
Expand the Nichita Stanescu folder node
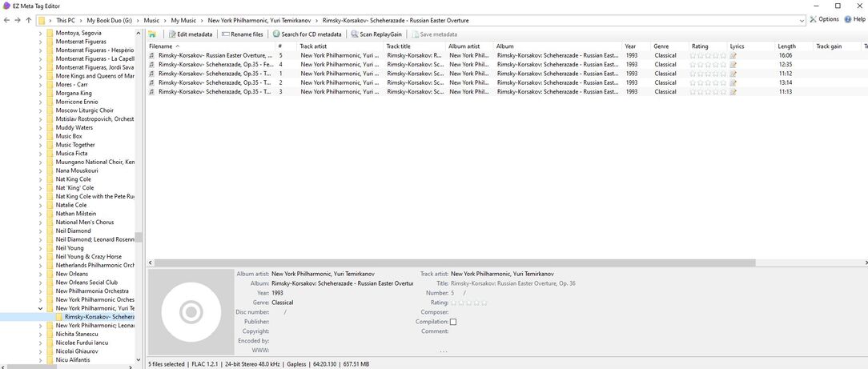pyautogui.click(x=40, y=334)
